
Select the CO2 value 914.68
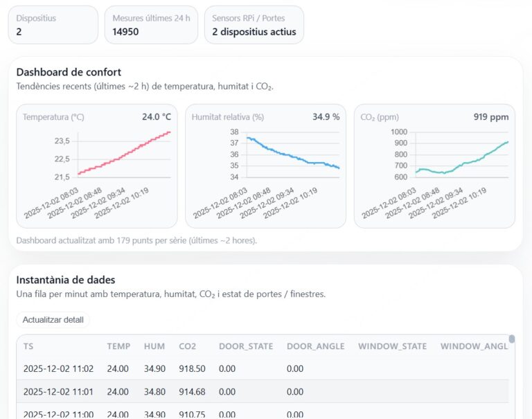(x=192, y=391)
